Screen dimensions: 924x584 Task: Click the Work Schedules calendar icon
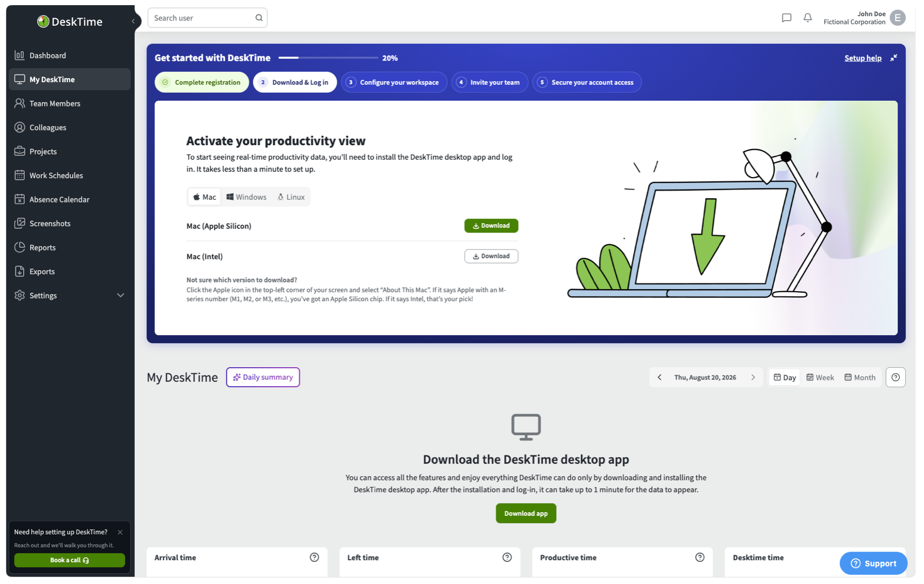[20, 176]
